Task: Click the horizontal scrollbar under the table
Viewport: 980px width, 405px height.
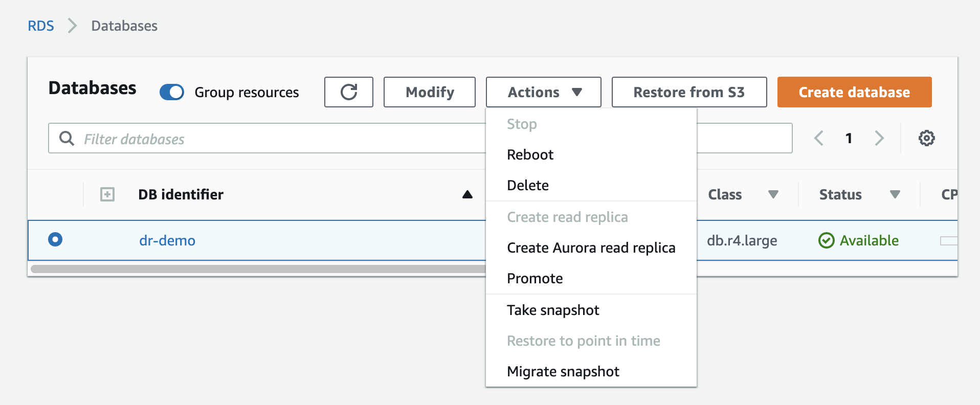Action: (x=256, y=268)
